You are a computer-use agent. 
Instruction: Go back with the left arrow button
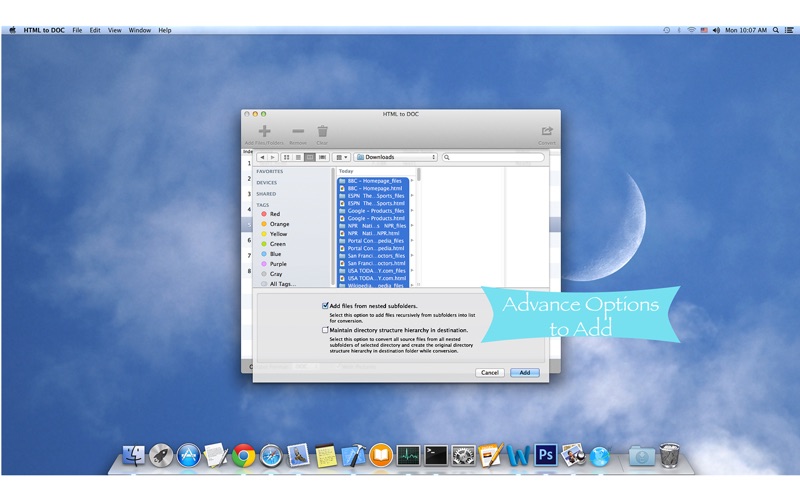click(262, 157)
